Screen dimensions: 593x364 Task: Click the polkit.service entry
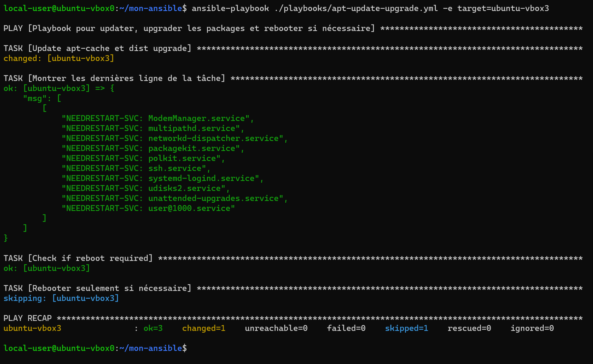click(143, 158)
